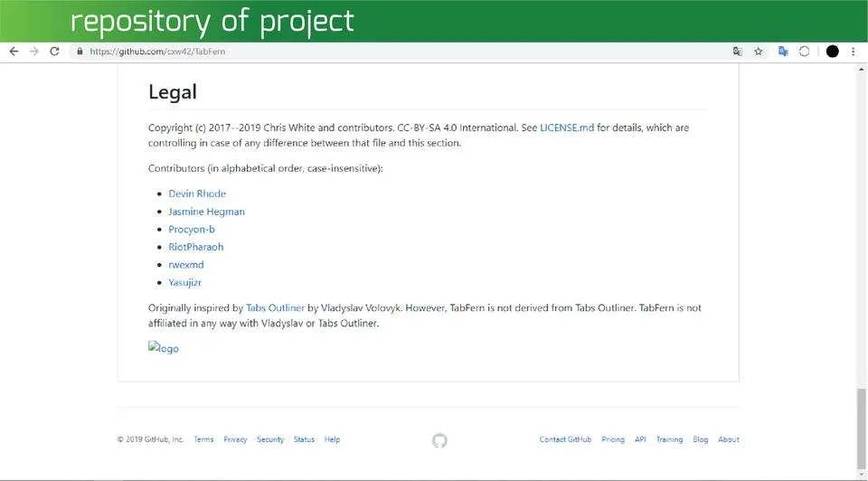Open contributor RiotPharaoh's link
Viewport: 868px width, 481px height.
196,247
